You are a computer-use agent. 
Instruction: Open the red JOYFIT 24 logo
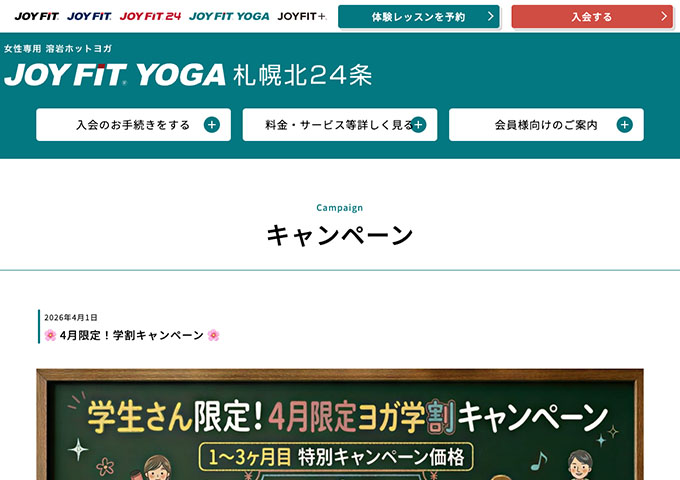pos(150,16)
